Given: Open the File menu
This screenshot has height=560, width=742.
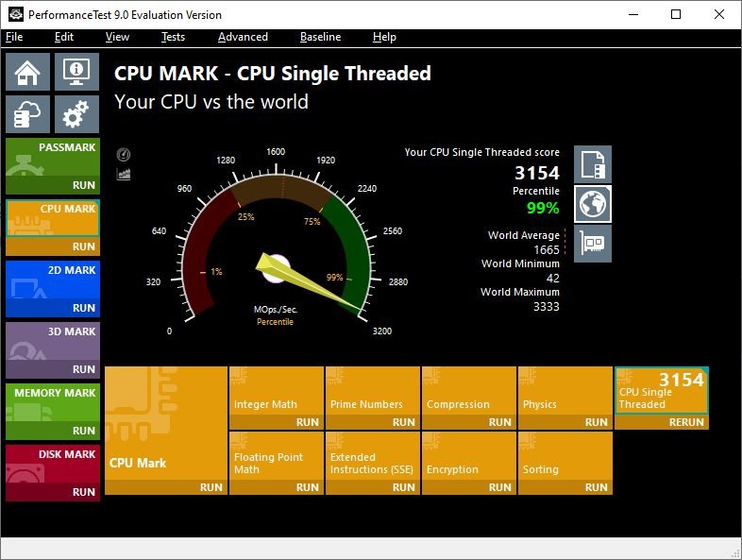Looking at the screenshot, I should [14, 37].
